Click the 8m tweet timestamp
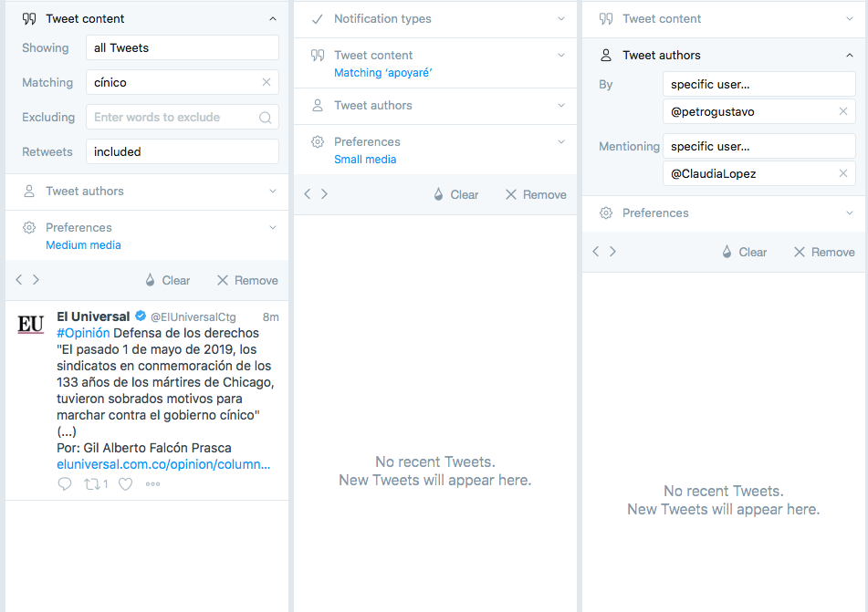 click(x=271, y=317)
